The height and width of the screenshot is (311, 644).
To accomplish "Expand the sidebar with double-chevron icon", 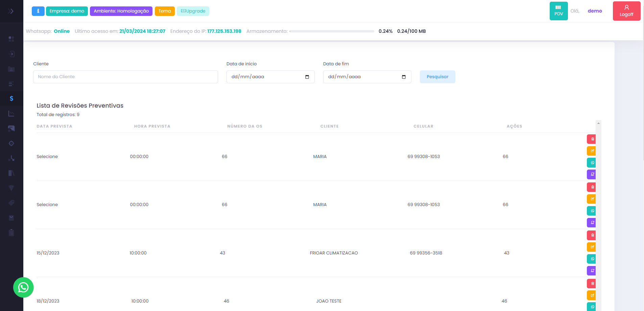I will pyautogui.click(x=11, y=11).
